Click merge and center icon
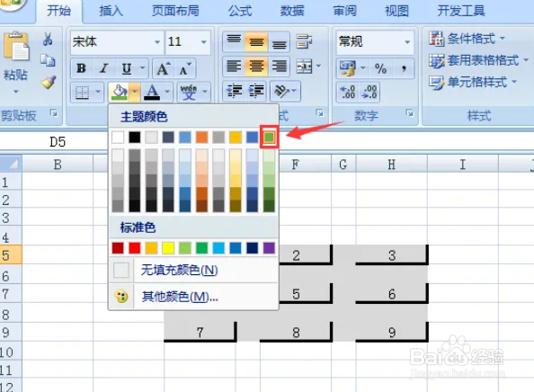Image resolution: width=534 pixels, height=392 pixels. point(304,66)
